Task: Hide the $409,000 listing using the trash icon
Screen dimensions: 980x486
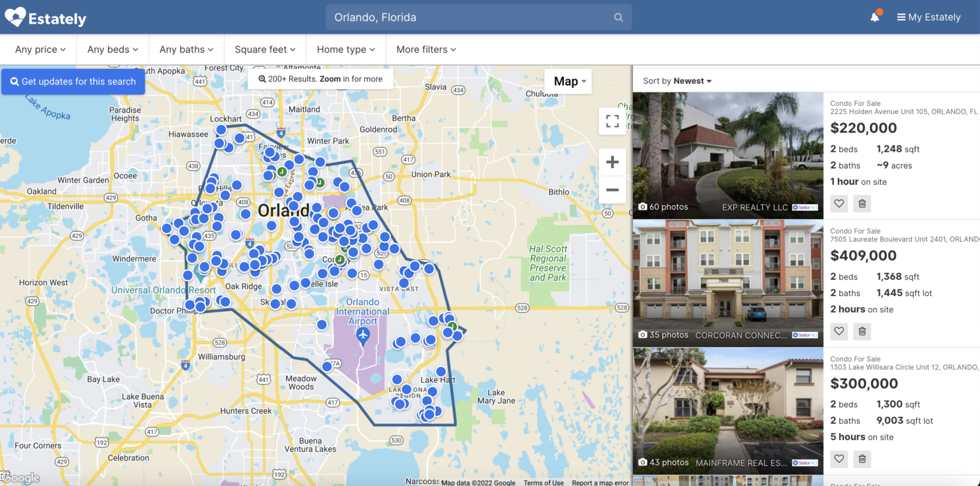Action: (x=862, y=331)
